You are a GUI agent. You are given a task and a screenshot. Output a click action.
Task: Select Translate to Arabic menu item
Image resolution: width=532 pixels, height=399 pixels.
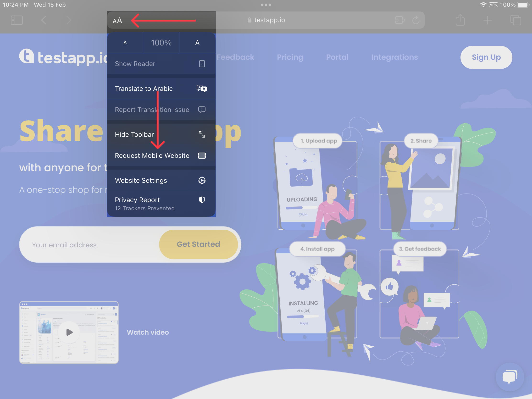pos(161,89)
